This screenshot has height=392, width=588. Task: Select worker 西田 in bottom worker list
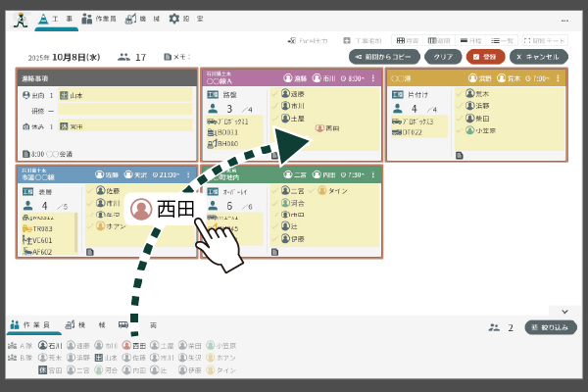click(132, 346)
